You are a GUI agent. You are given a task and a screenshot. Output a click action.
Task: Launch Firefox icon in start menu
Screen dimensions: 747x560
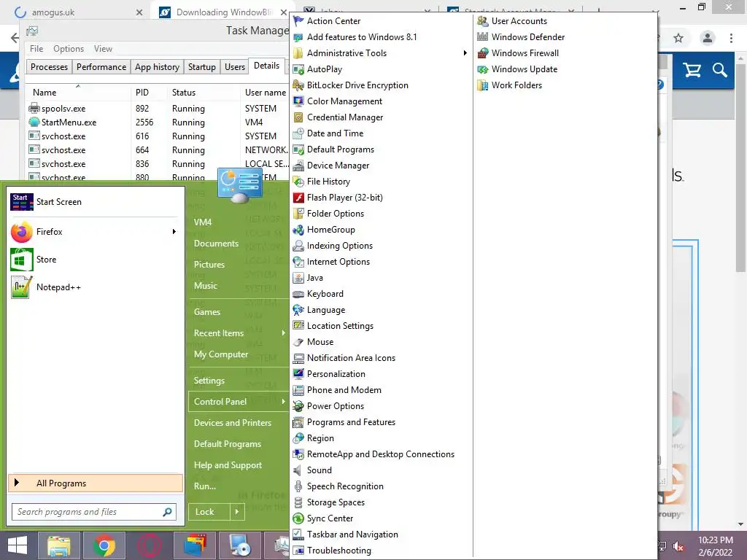[21, 232]
